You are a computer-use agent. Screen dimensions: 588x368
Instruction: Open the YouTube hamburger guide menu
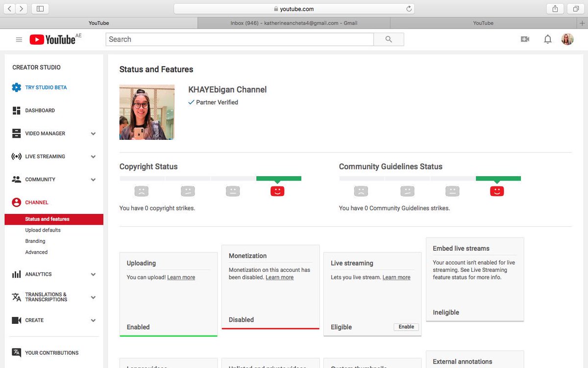point(19,40)
